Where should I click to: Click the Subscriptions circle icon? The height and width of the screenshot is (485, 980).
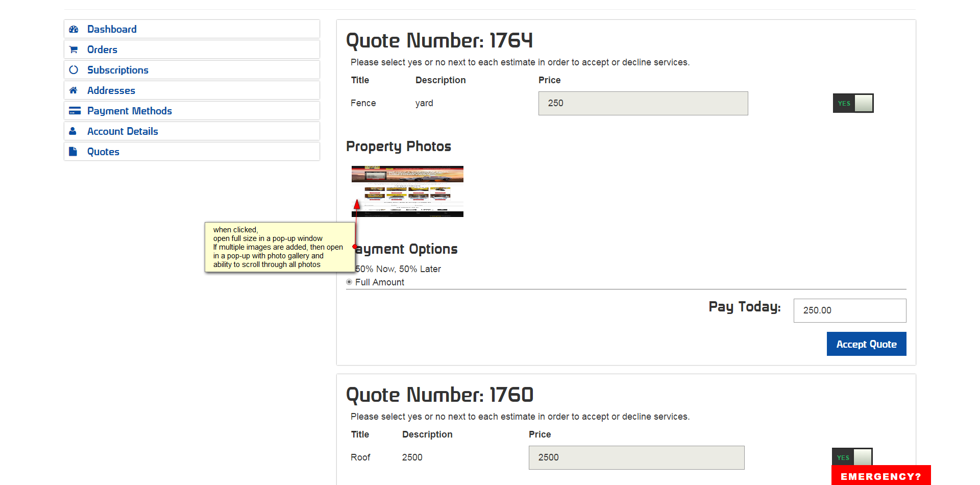click(x=73, y=70)
